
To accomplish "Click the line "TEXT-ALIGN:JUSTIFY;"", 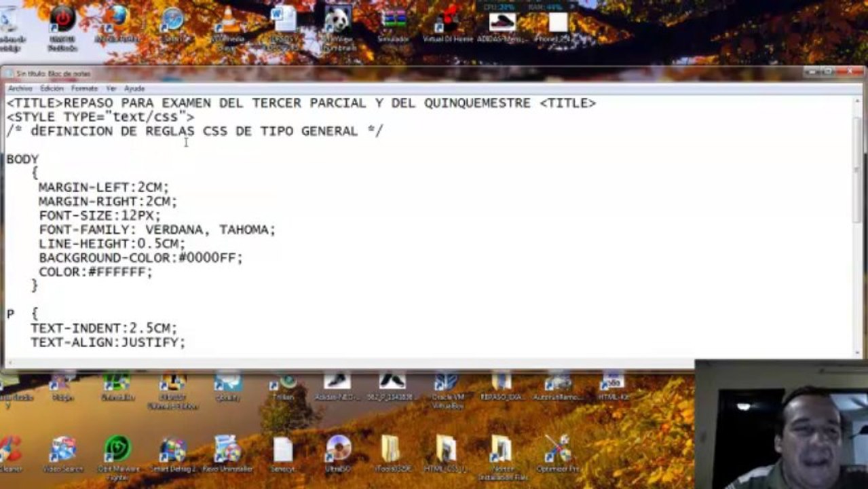I will (107, 342).
